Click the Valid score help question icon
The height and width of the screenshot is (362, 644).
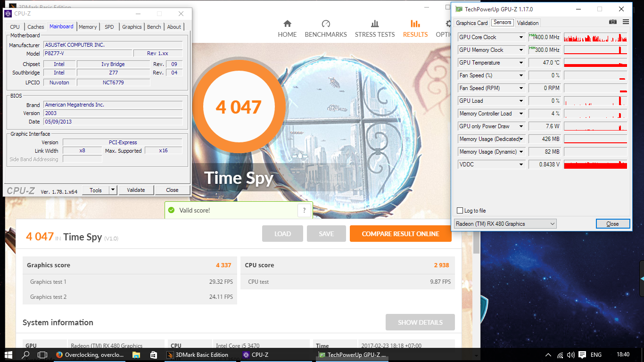point(305,210)
